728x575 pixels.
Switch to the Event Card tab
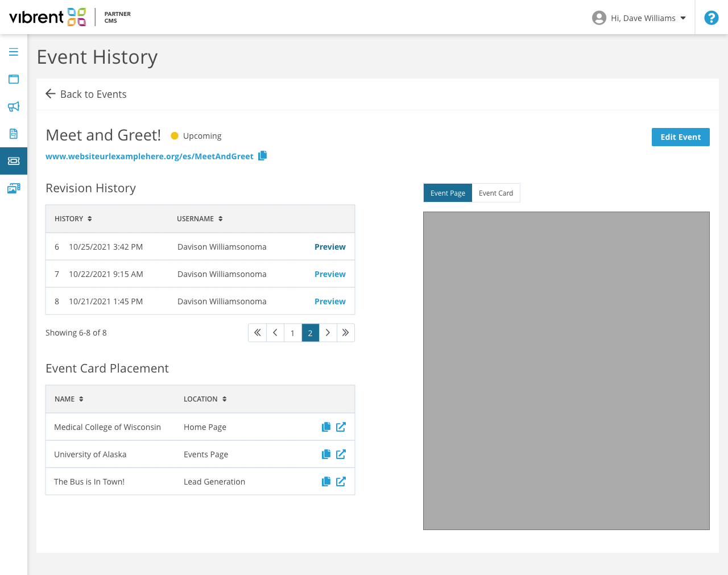pyautogui.click(x=496, y=193)
